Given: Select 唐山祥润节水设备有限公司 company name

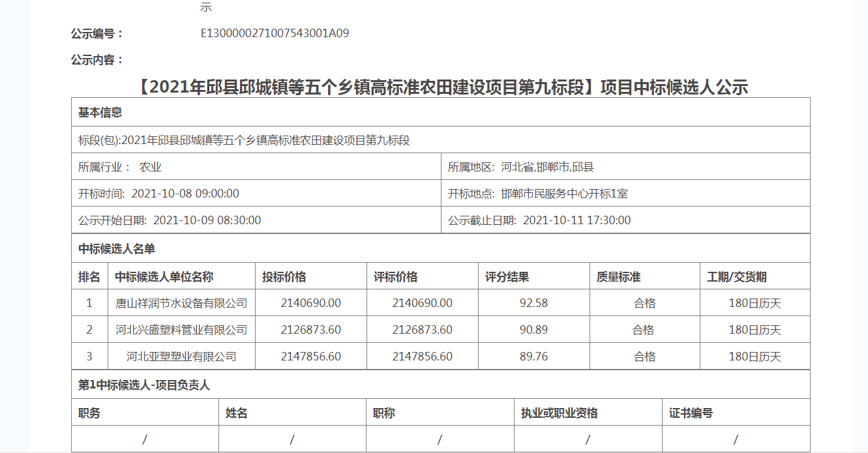Looking at the screenshot, I should click(181, 303).
